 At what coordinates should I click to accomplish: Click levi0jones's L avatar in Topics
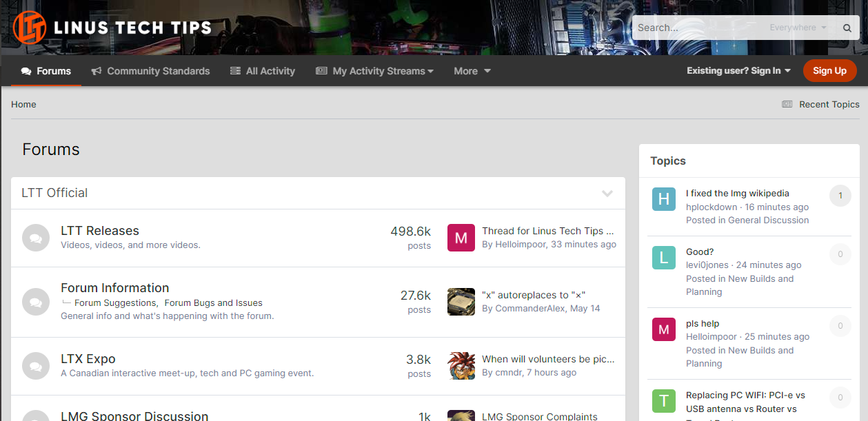(x=664, y=258)
